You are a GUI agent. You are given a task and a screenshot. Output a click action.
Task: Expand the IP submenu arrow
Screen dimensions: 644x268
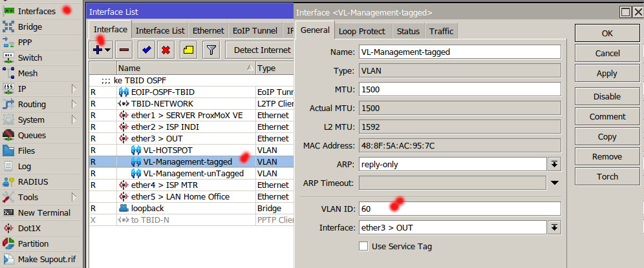74,88
